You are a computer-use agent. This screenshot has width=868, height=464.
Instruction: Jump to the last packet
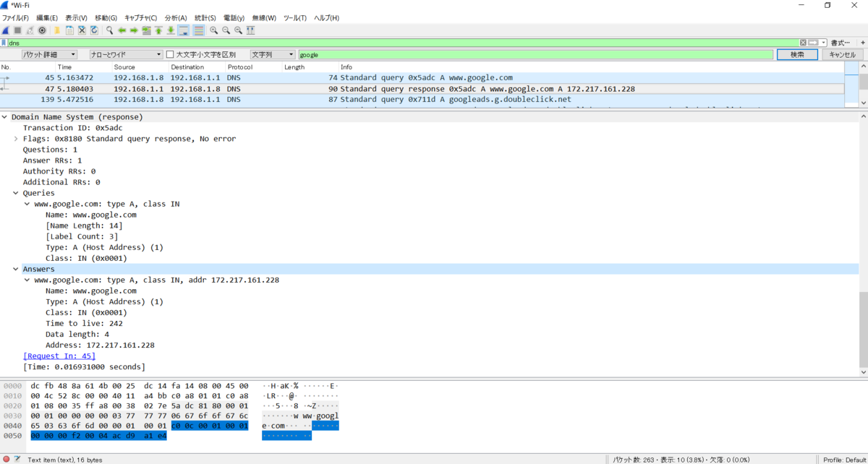tap(171, 30)
